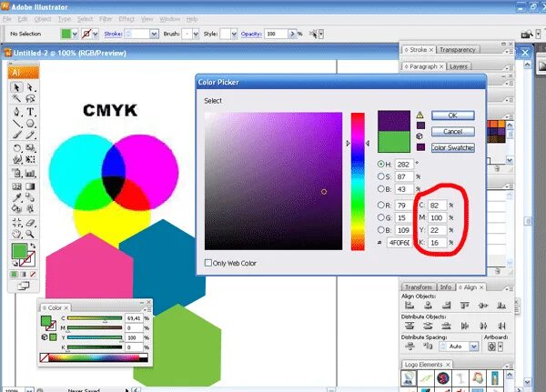Click the vertical hue spectrum slider
This screenshot has width=546, height=392.
pos(358,181)
